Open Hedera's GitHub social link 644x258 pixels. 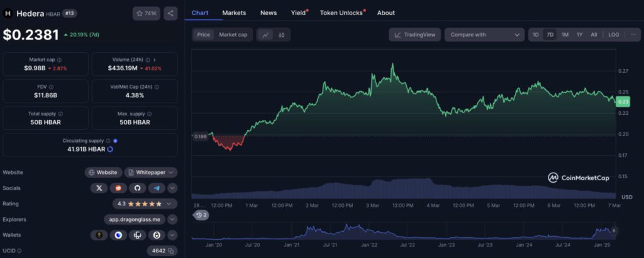[138, 188]
